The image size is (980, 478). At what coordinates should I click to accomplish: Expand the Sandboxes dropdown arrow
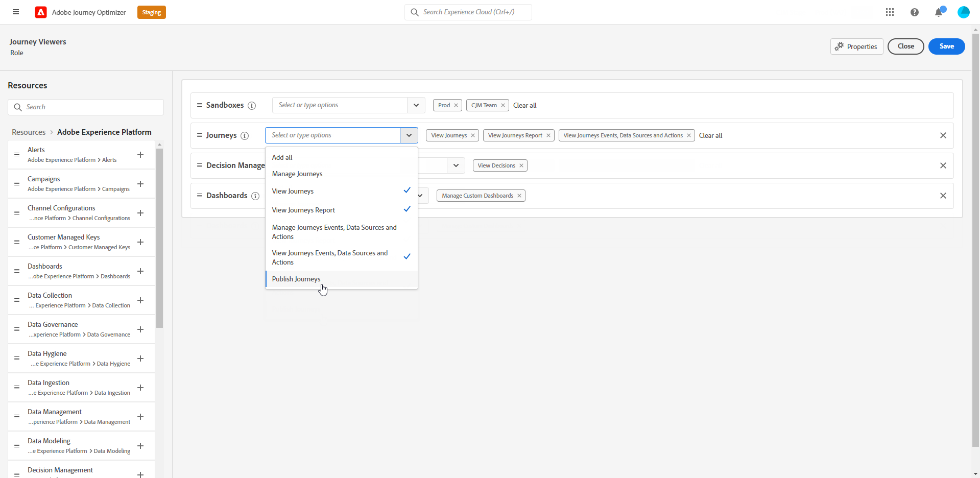(x=416, y=105)
